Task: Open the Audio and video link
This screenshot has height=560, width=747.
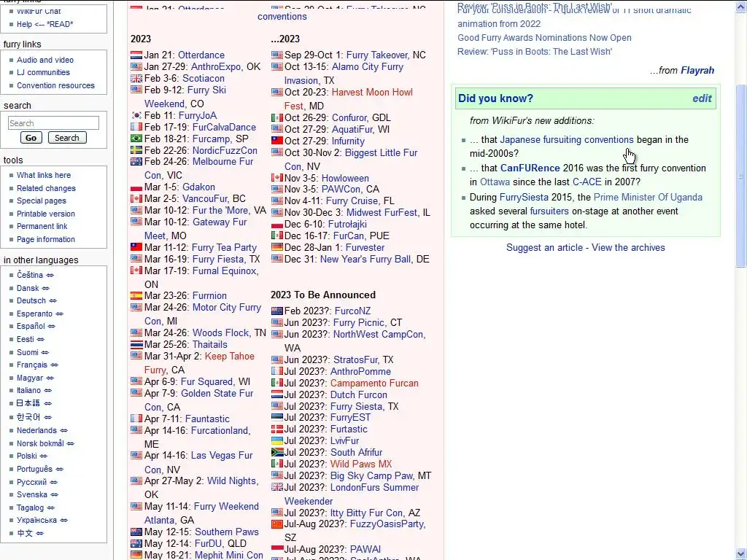Action: (45, 60)
